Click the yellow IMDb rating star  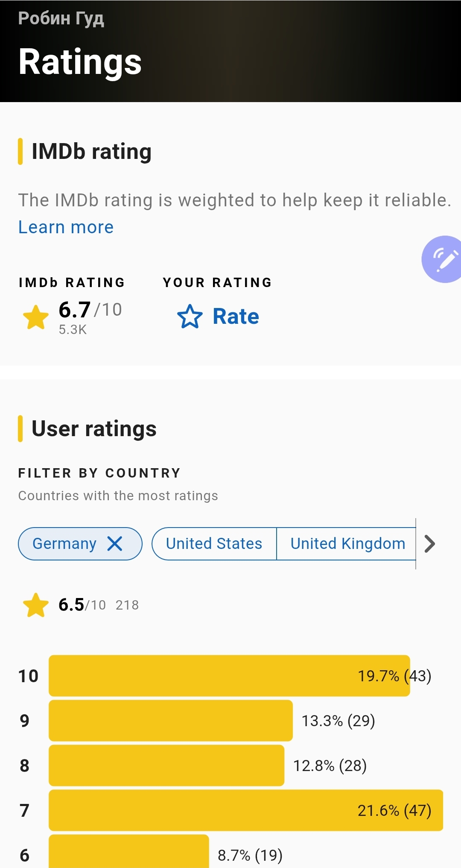point(36,317)
